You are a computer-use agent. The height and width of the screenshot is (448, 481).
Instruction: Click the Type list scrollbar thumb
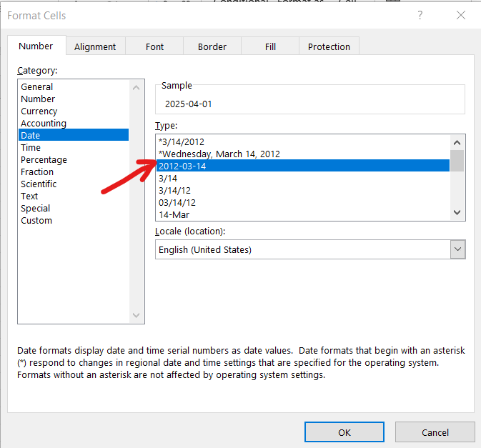tap(457, 161)
